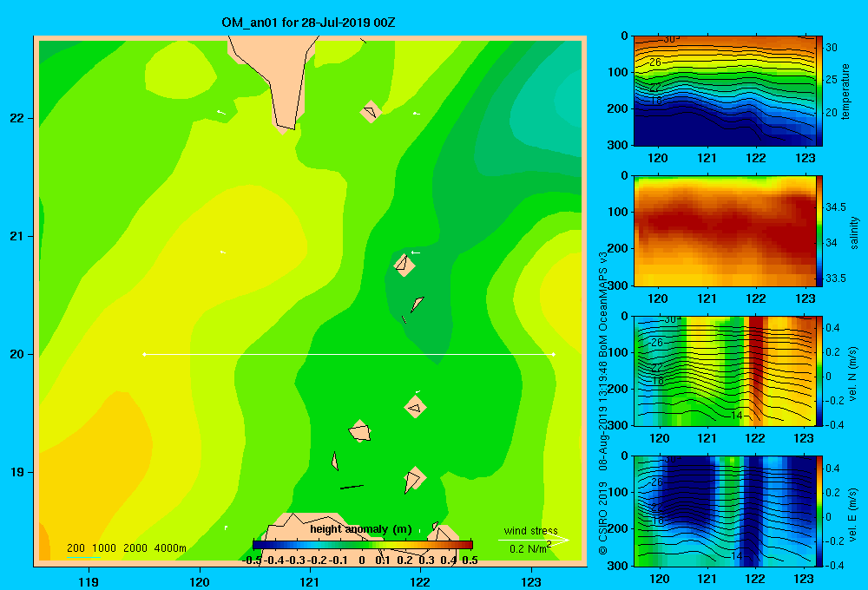Screen dimensions: 868x590
Task: Select the "height anomaly (m)" label
Action: 361,529
